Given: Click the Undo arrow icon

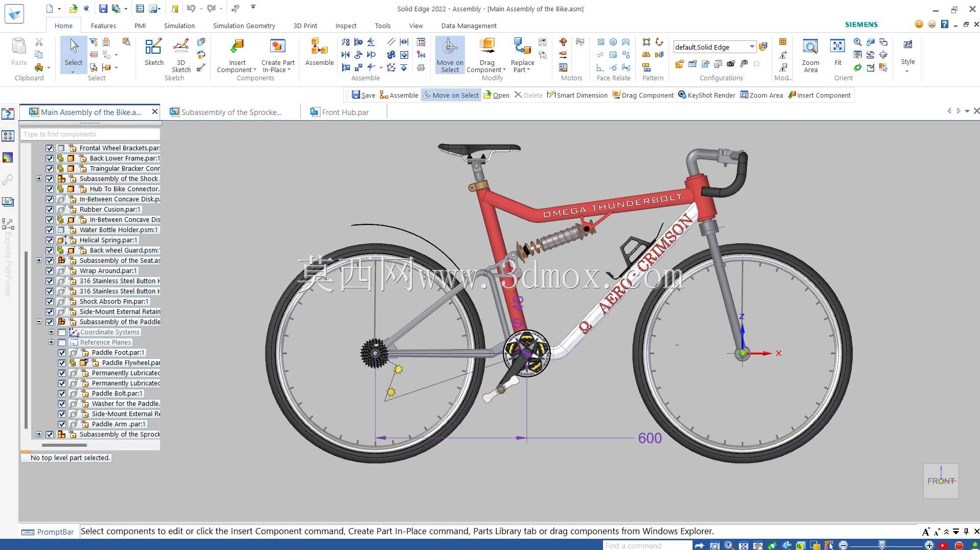Looking at the screenshot, I should [x=191, y=9].
